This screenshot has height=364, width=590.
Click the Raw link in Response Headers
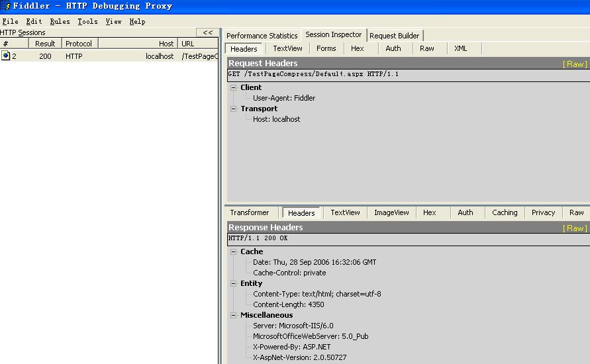coord(574,228)
